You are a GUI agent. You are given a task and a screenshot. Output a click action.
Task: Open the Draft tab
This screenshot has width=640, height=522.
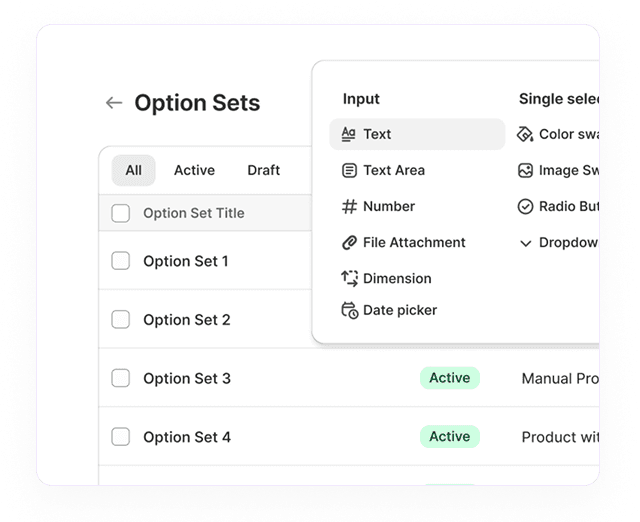263,170
